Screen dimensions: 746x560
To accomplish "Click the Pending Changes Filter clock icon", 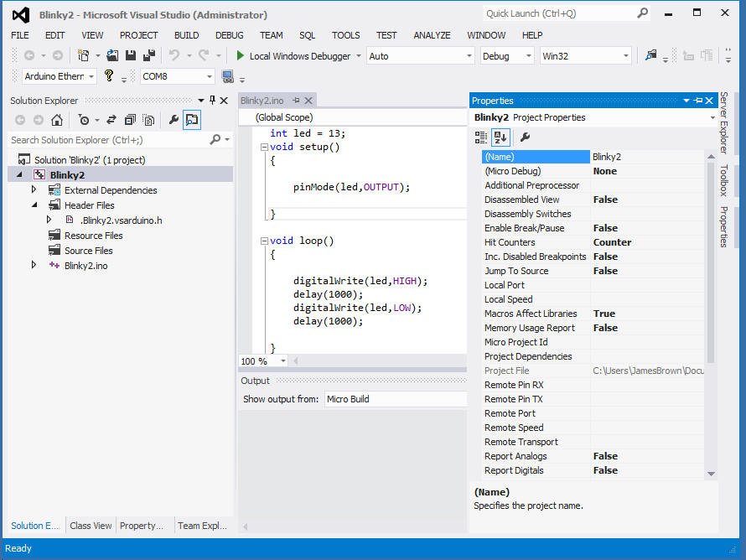I will pyautogui.click(x=84, y=120).
